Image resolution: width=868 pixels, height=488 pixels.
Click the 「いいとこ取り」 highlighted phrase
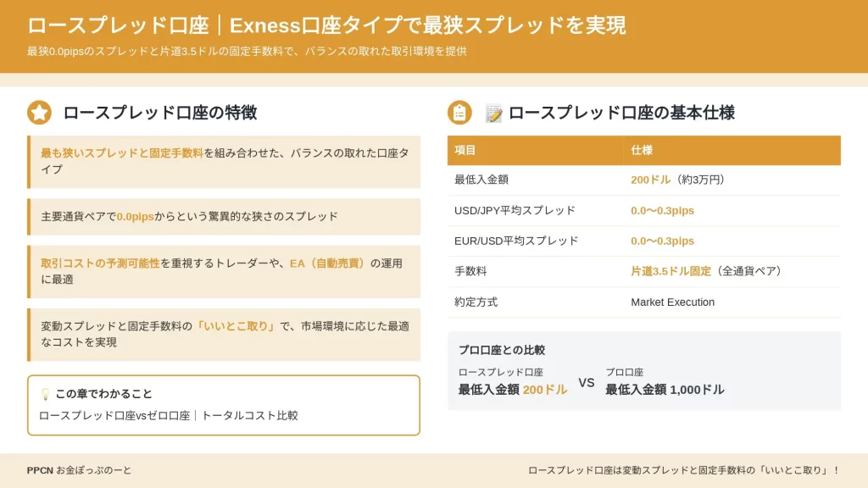pyautogui.click(x=236, y=326)
